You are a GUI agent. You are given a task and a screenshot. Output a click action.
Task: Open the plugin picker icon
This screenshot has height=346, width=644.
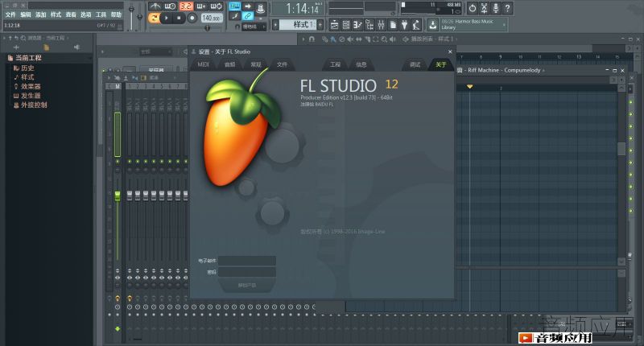click(x=405, y=26)
